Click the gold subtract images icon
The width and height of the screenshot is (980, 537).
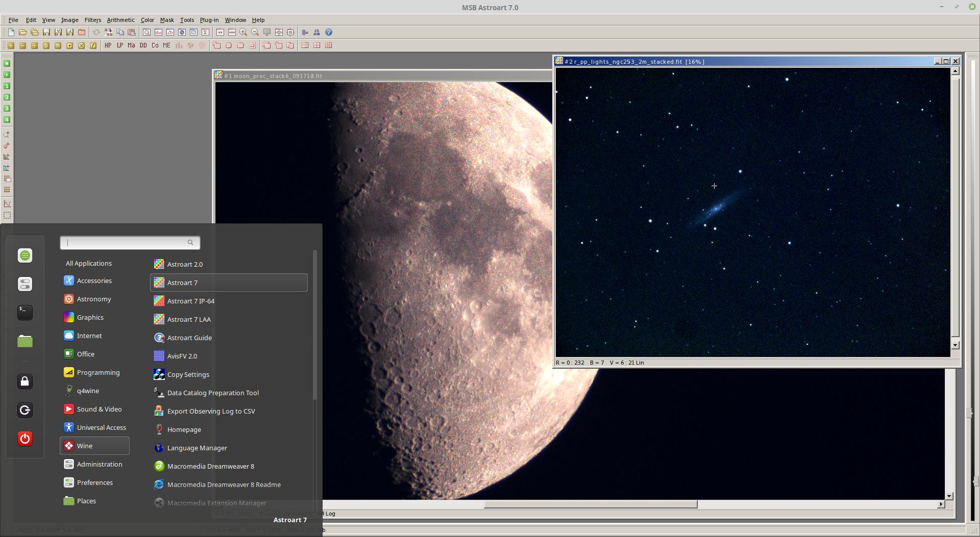click(22, 45)
